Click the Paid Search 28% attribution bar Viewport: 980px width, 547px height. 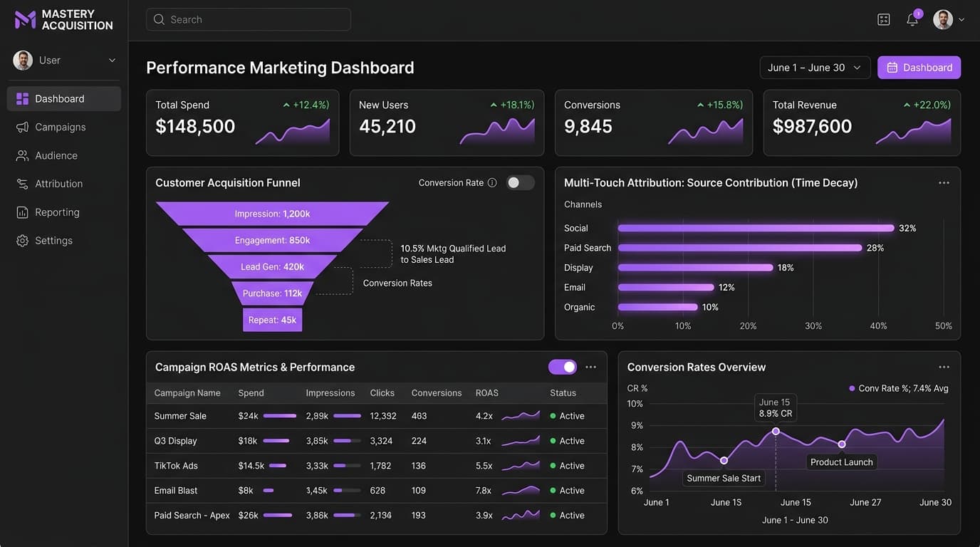[740, 248]
